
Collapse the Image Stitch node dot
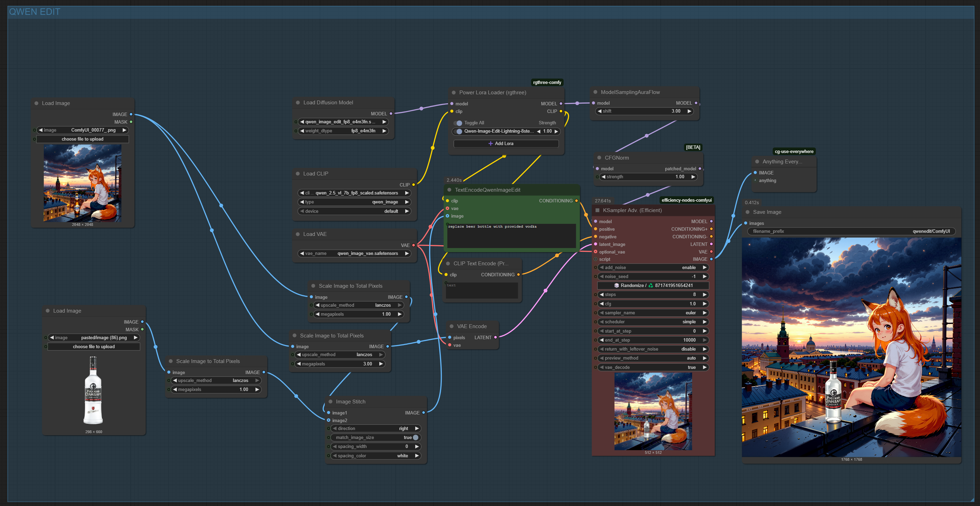(x=330, y=402)
